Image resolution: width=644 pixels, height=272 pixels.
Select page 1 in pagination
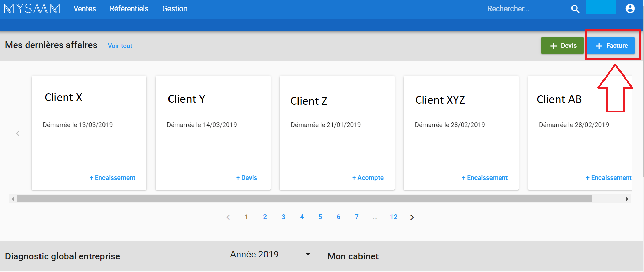246,217
